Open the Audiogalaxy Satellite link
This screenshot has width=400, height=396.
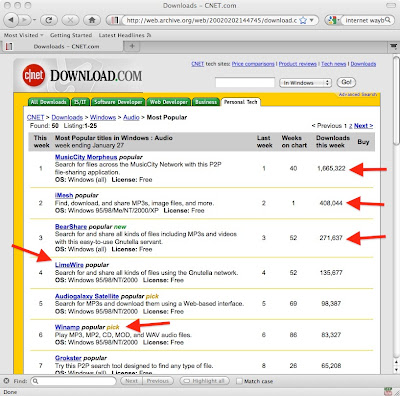coord(87,296)
